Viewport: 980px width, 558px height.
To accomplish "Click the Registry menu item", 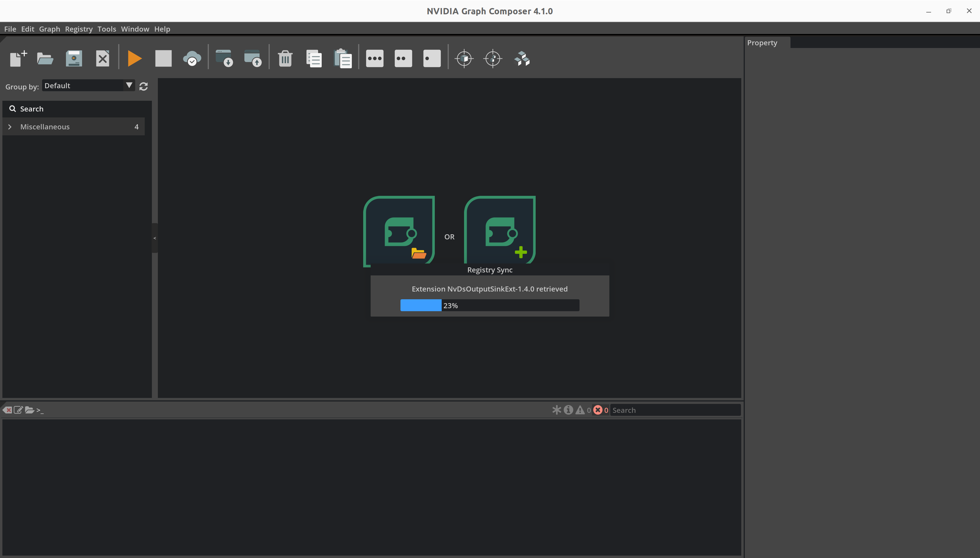I will (78, 28).
